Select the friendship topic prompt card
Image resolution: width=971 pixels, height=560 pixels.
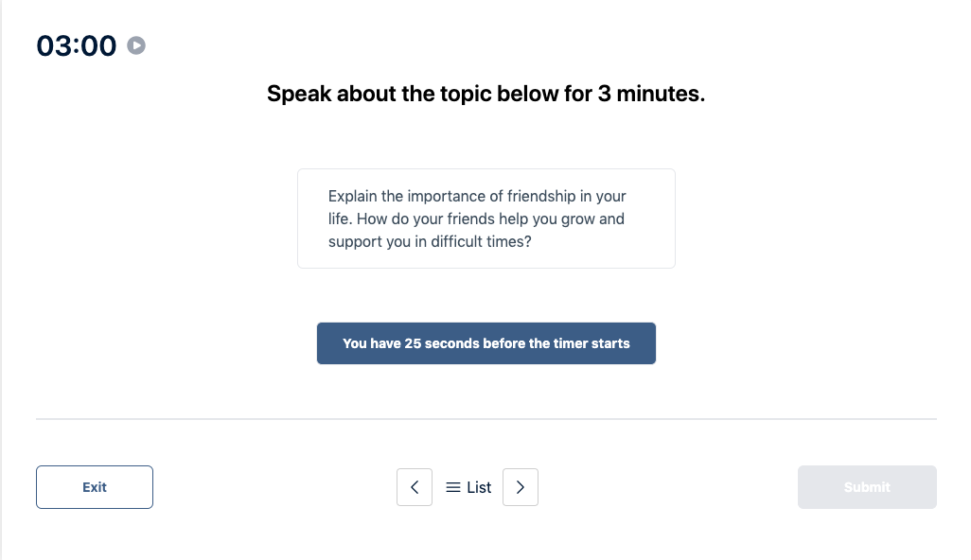tap(485, 218)
